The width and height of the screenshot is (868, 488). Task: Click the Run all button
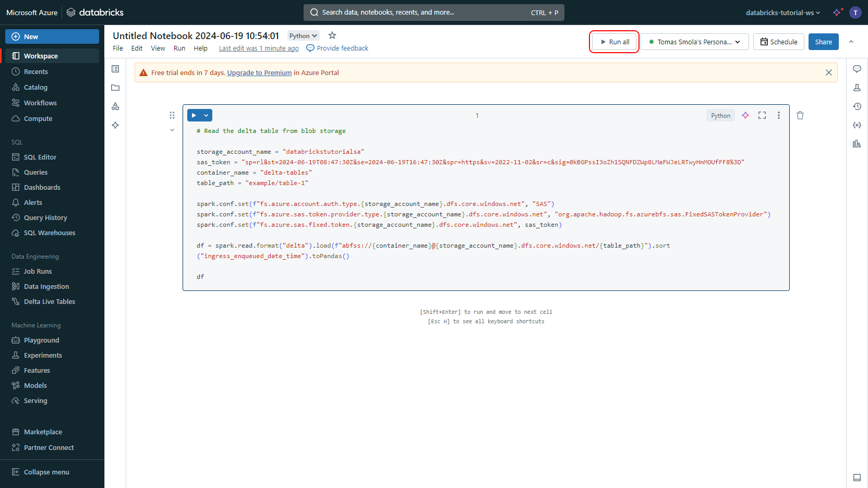click(614, 42)
